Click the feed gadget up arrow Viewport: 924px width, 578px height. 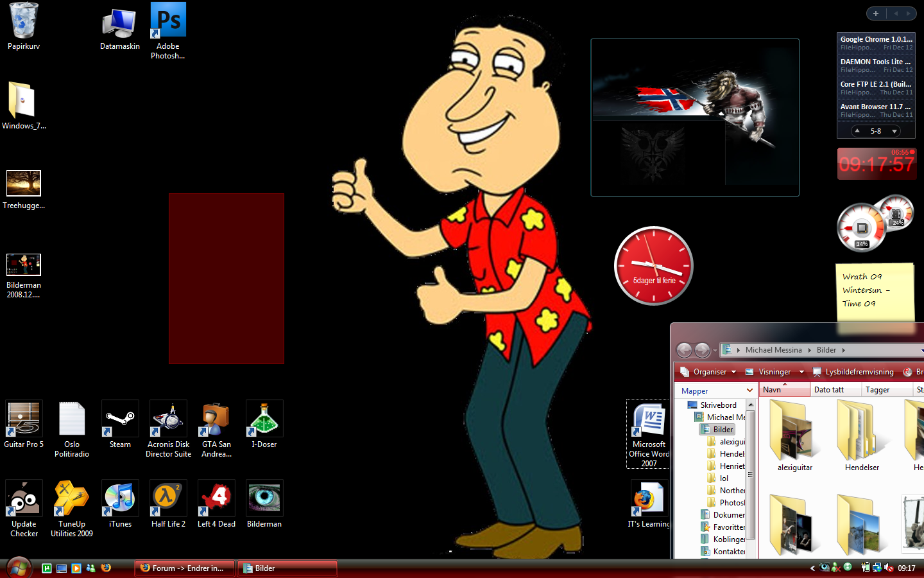tap(857, 131)
